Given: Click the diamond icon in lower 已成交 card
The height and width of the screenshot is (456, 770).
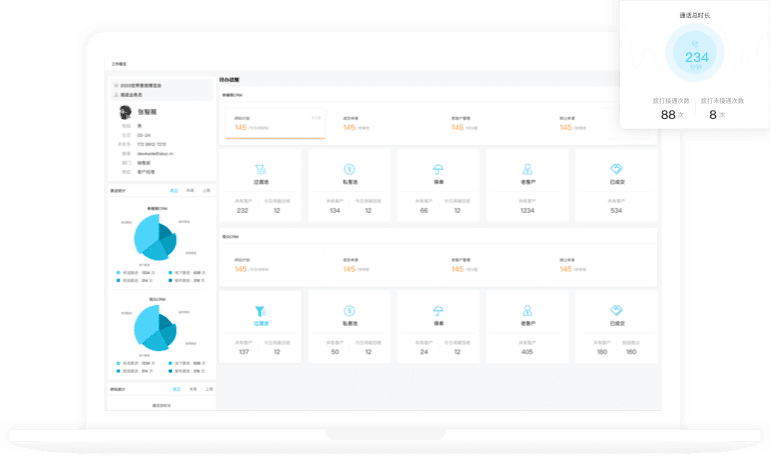Looking at the screenshot, I should pyautogui.click(x=616, y=311).
